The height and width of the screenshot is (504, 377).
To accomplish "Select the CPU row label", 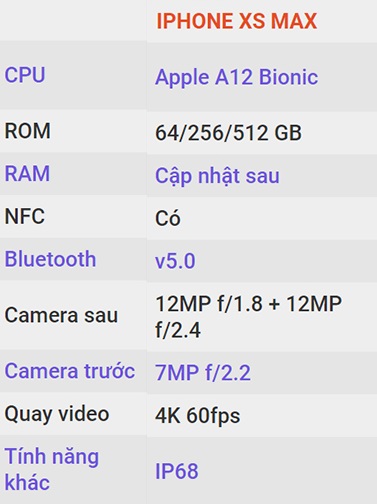I will [25, 75].
